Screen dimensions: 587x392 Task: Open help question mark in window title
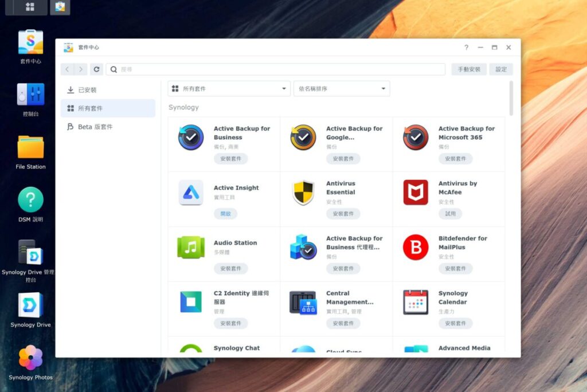point(467,48)
